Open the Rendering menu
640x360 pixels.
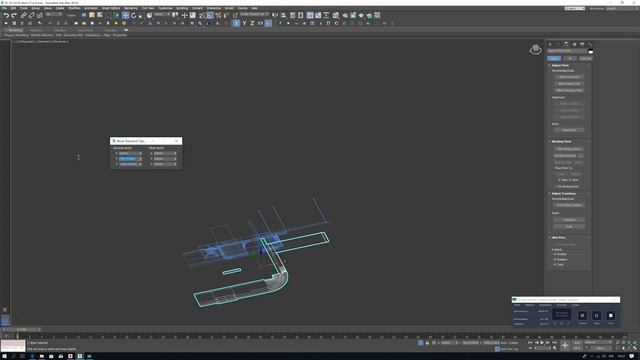tap(131, 8)
